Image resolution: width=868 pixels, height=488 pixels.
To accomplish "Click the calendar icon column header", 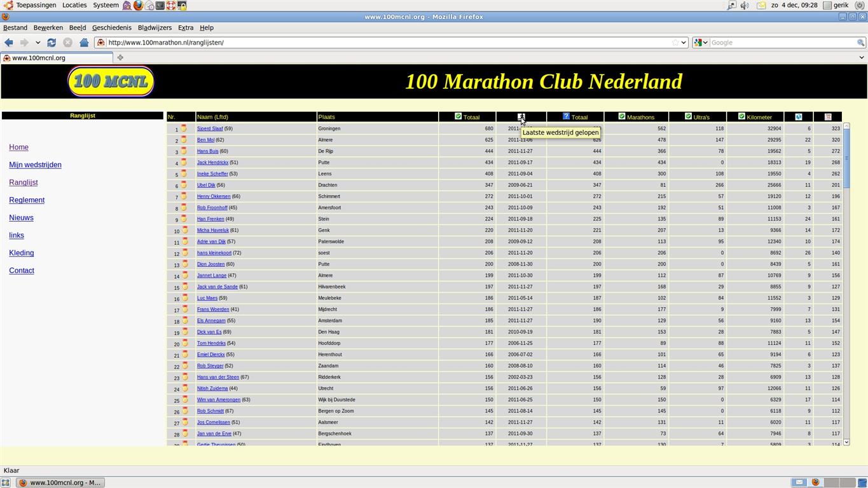I will click(x=828, y=117).
